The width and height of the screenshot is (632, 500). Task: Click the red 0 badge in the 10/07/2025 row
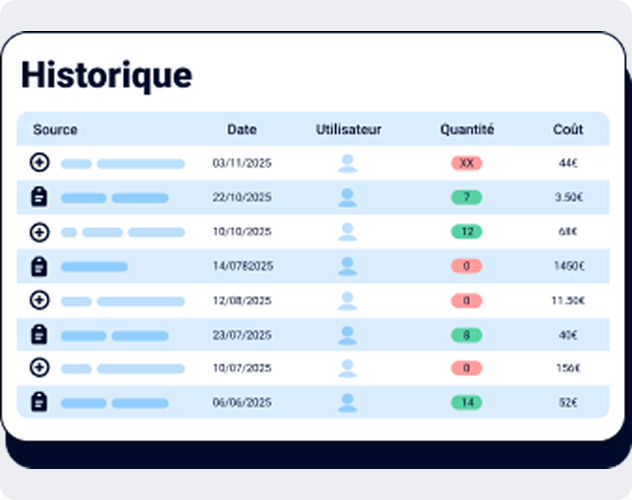coord(466,368)
